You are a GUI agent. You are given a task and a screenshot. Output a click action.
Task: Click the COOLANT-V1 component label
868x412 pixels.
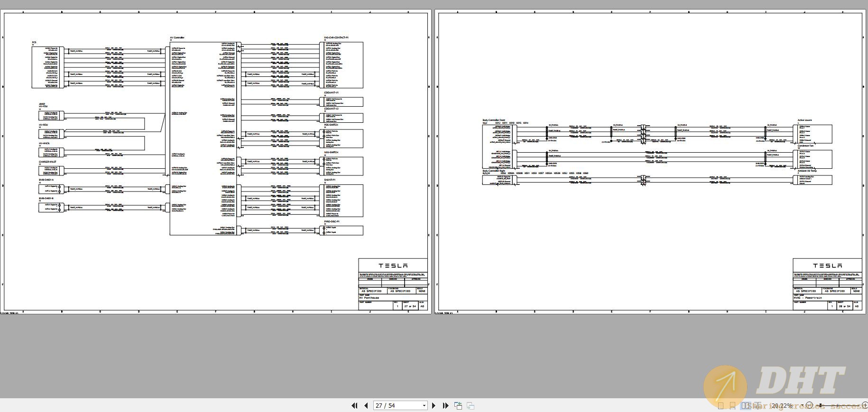[332, 93]
